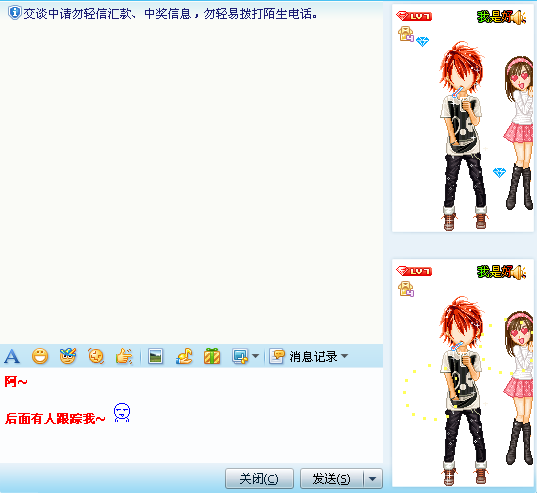The image size is (537, 493).
Task: Open the smiley emoticon picker
Action: click(40, 356)
